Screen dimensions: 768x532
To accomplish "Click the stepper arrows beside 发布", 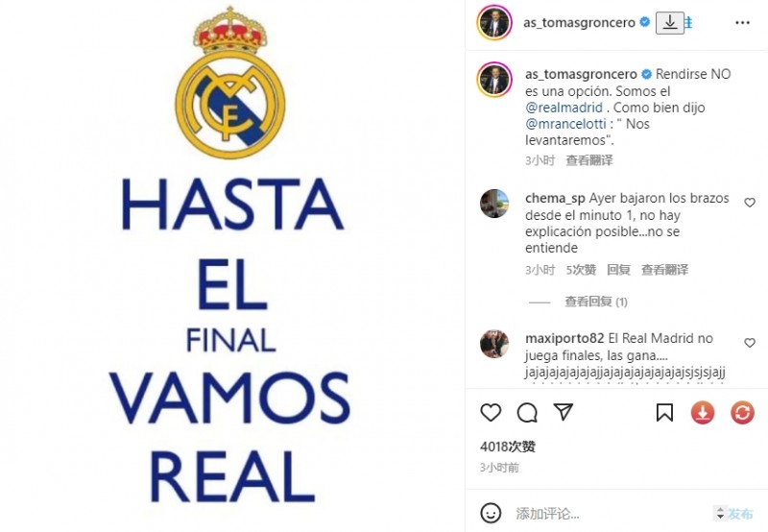I will [x=719, y=513].
